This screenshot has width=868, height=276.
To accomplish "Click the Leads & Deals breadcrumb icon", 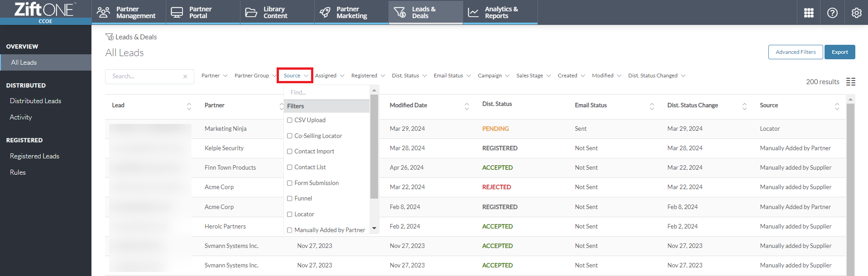I will [110, 37].
